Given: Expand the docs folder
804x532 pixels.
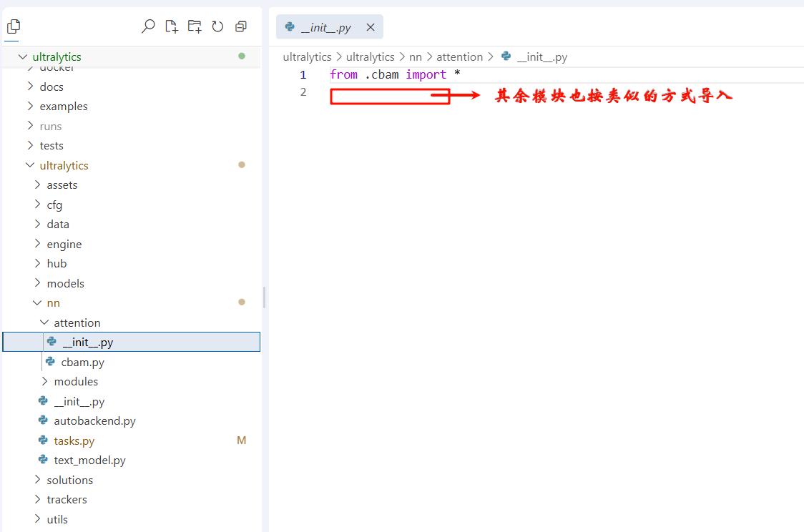Looking at the screenshot, I should (x=30, y=87).
